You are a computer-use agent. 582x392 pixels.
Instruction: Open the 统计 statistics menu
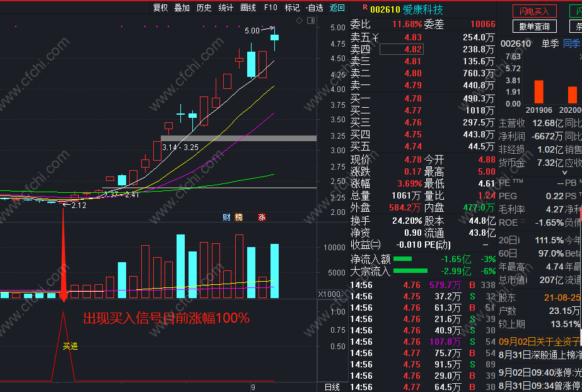point(226,8)
